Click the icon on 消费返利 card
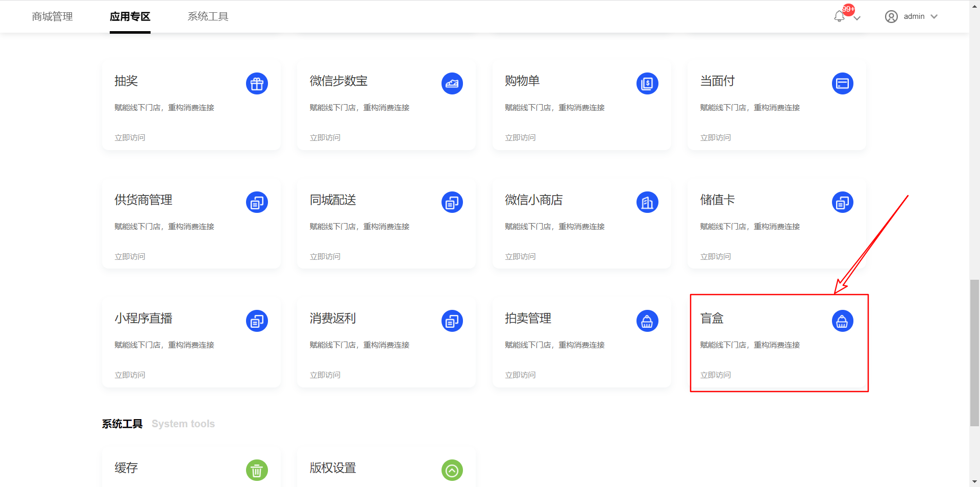This screenshot has width=980, height=487. point(452,321)
